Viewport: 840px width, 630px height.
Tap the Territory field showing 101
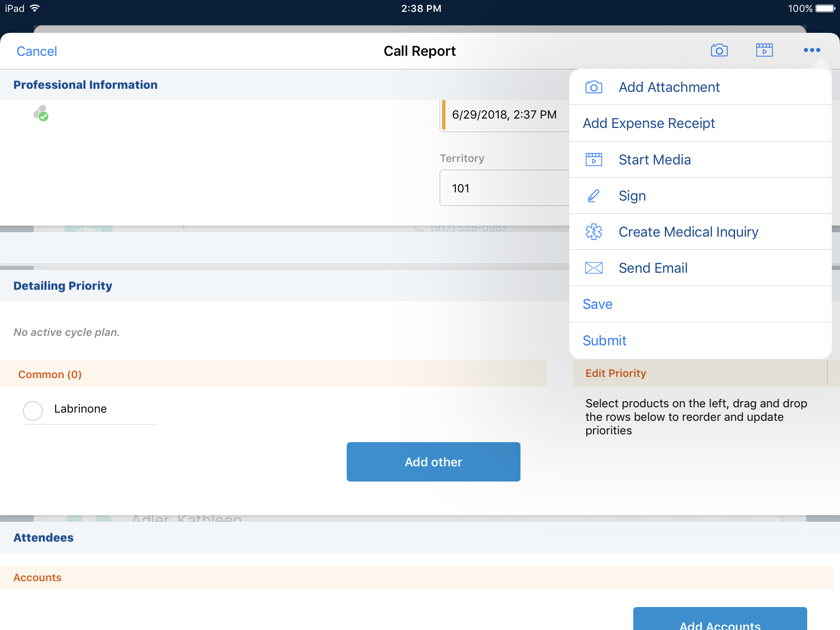(504, 188)
